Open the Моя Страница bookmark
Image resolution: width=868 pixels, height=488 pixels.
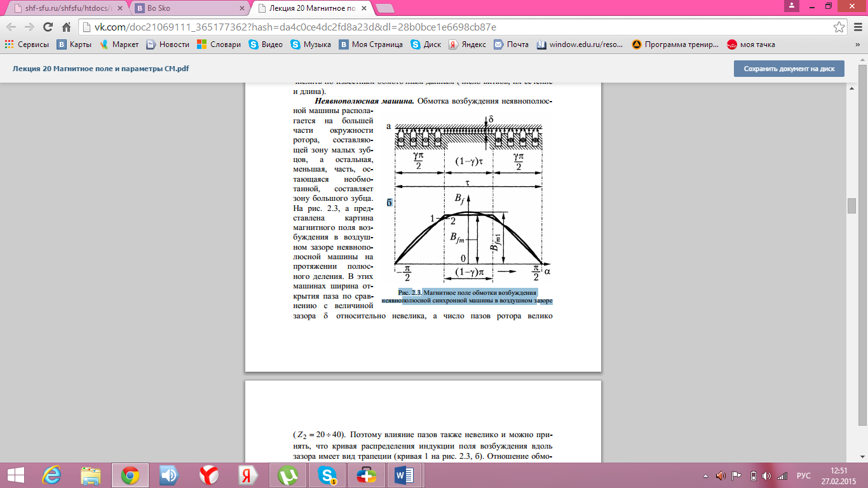(371, 44)
